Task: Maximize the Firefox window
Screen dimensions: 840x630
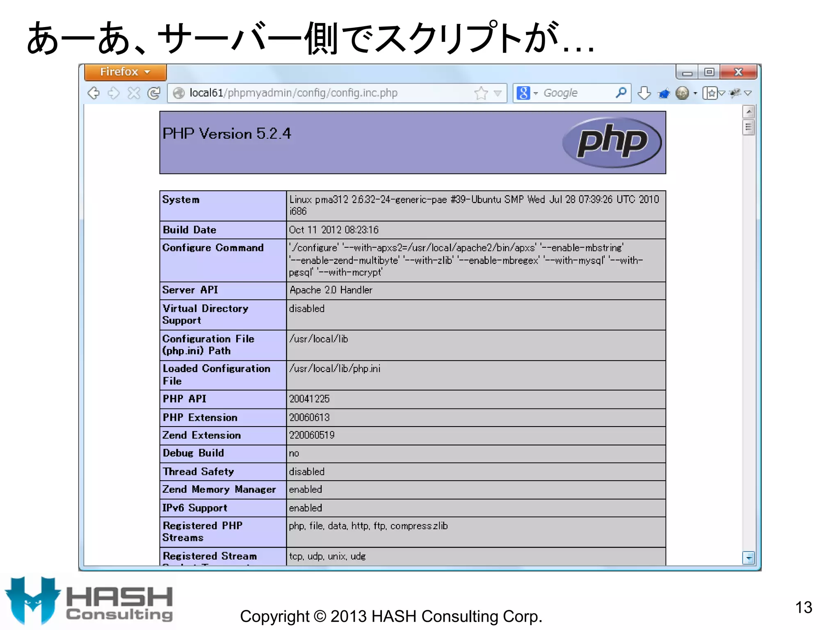Action: [x=709, y=72]
